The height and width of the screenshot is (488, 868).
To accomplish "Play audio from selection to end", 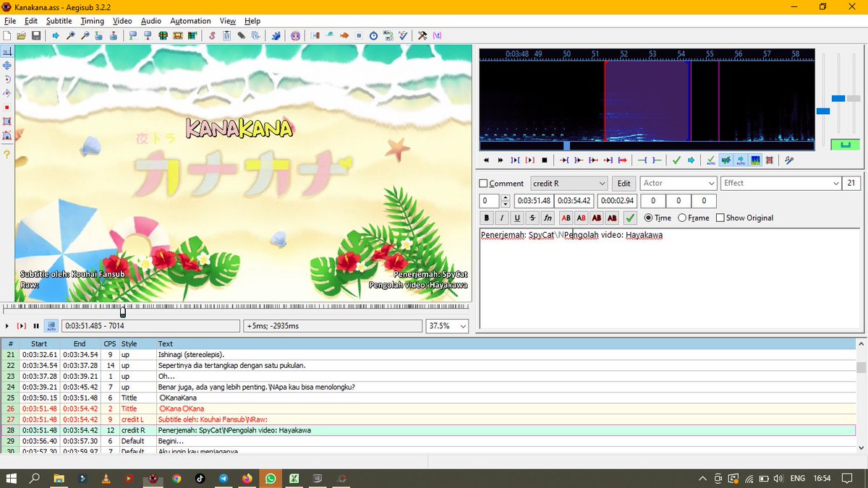I will [x=623, y=160].
